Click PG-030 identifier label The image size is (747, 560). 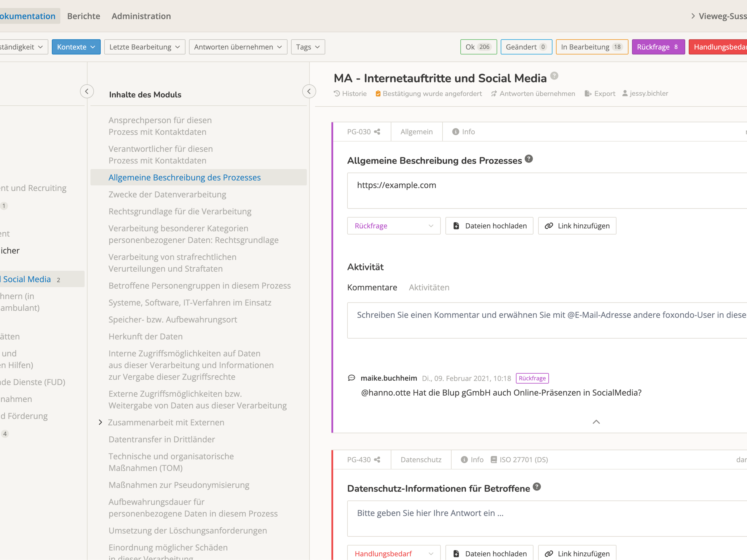tap(359, 132)
